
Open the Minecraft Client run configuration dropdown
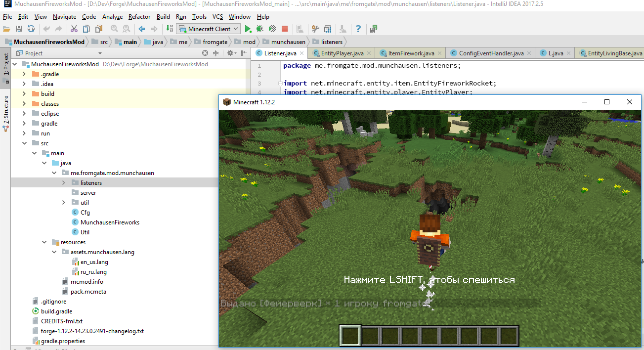(x=208, y=29)
